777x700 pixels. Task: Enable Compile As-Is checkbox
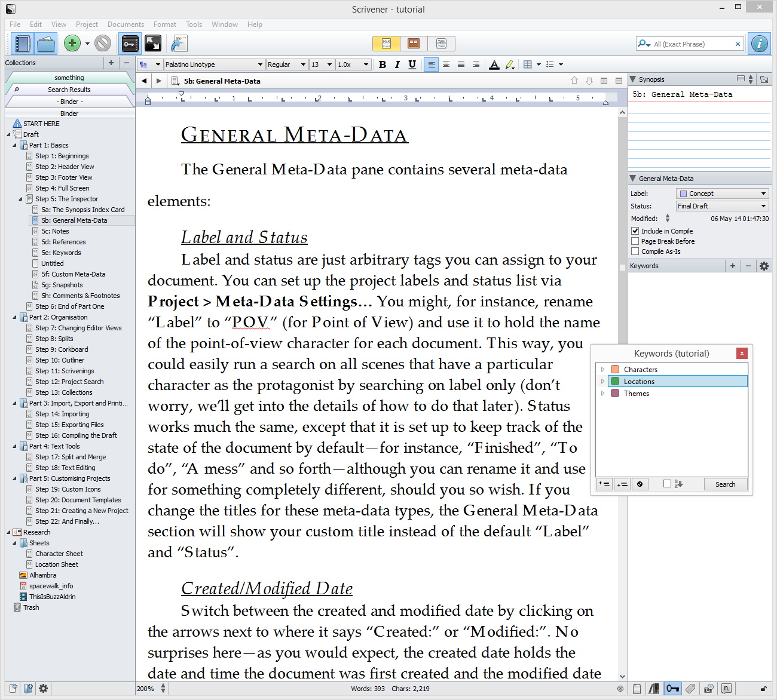tap(635, 251)
